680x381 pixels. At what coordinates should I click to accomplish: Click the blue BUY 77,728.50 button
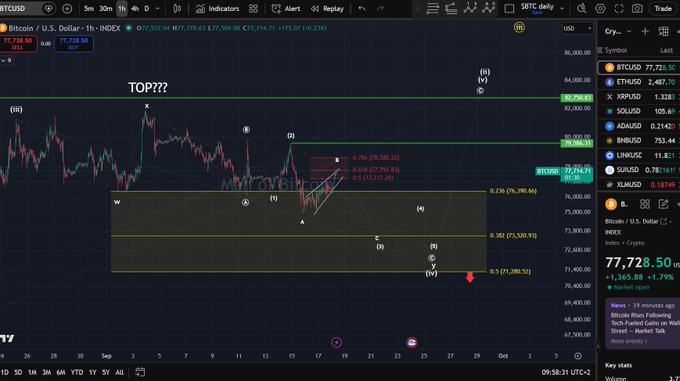[74, 43]
